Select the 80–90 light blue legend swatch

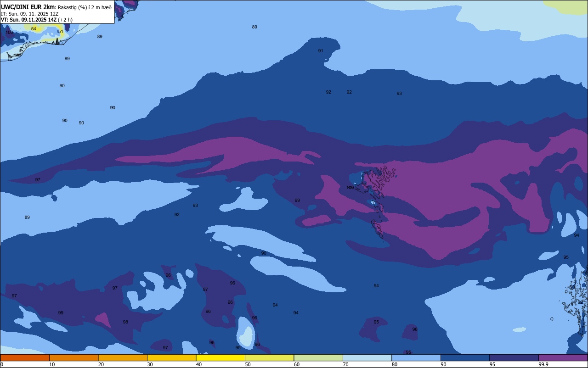(416, 357)
